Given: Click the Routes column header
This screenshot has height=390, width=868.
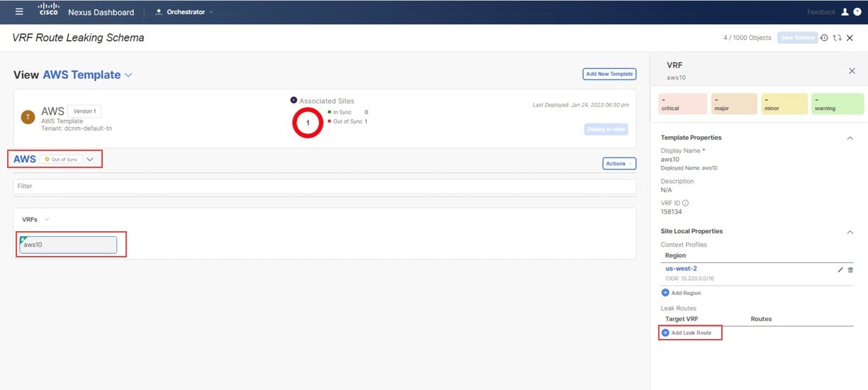Looking at the screenshot, I should (761, 319).
